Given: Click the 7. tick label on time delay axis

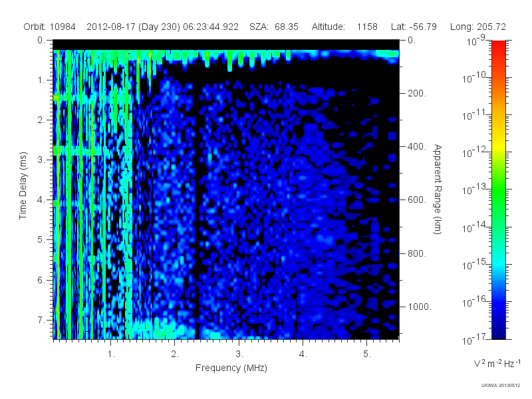Looking at the screenshot, I should [41, 320].
